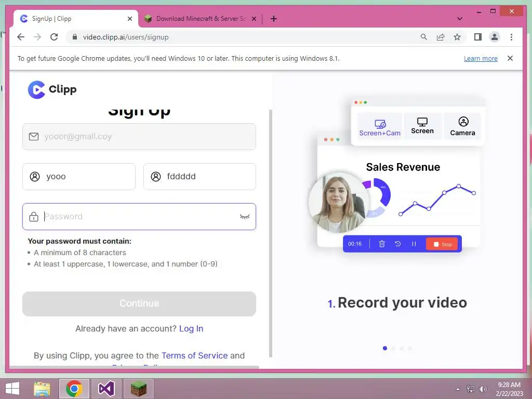Close the SignUp | Clipp tab
Image resolution: width=532 pixels, height=399 pixels.
tap(129, 19)
